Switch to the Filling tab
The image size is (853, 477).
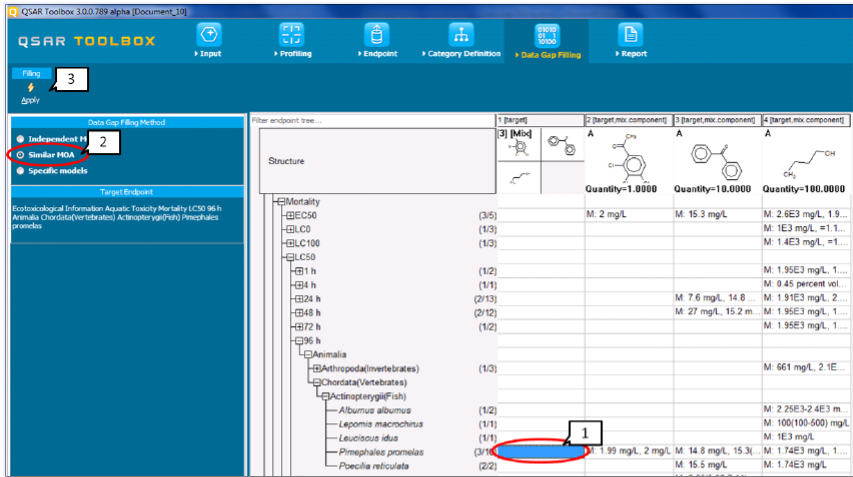31,73
